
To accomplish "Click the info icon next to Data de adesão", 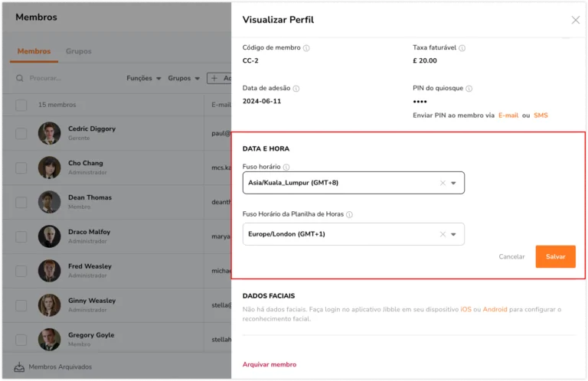I will (x=296, y=89).
